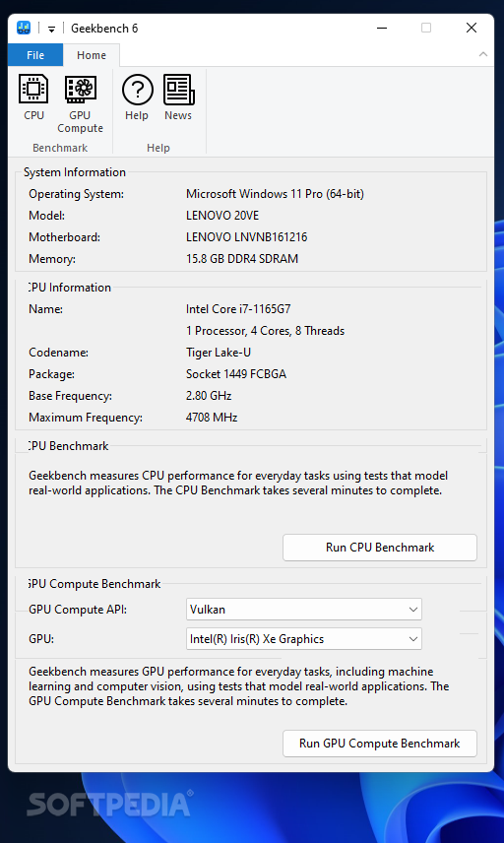The image size is (504, 843).
Task: Open the File menu tab
Action: click(x=35, y=55)
